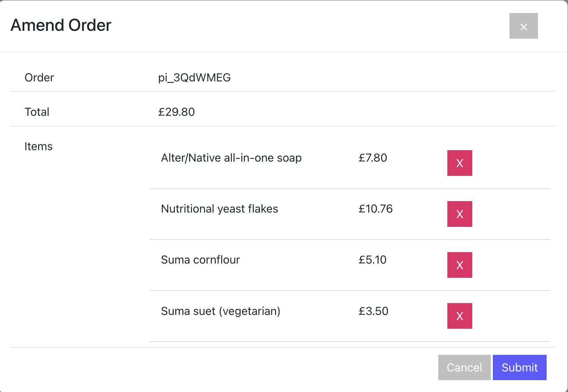The width and height of the screenshot is (568, 392).
Task: Delete Suma suet (vegetarian) from order
Action: [x=459, y=316]
